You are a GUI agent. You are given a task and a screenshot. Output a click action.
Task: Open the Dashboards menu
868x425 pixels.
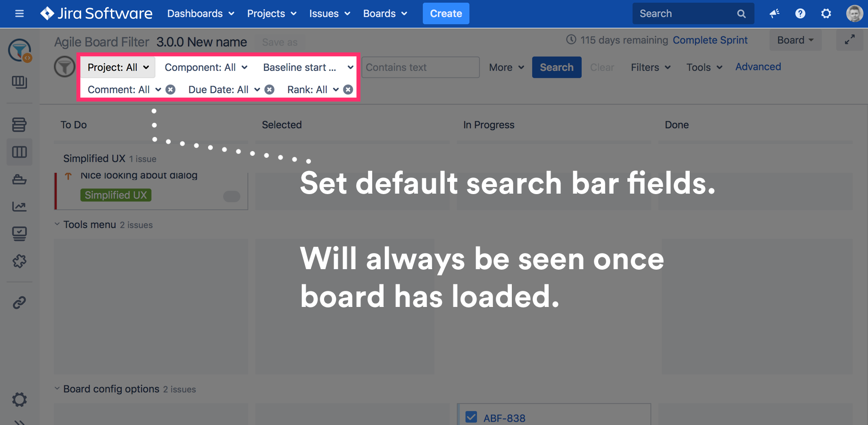[200, 14]
